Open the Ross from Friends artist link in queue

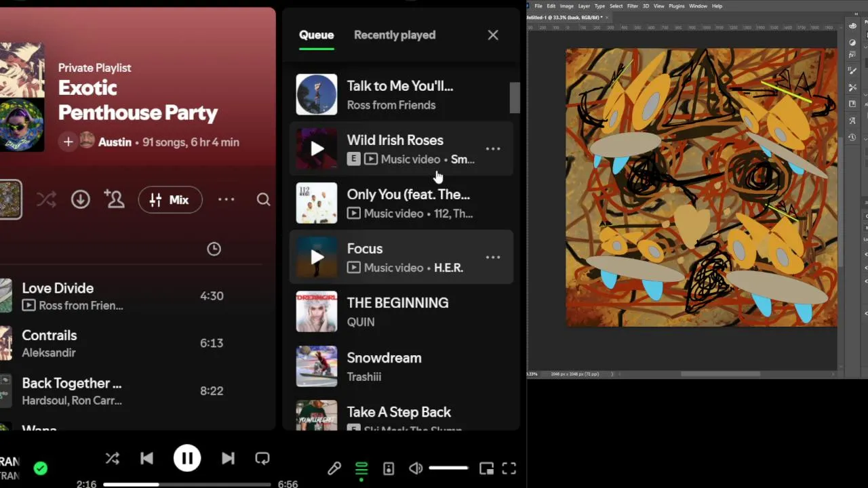coord(391,105)
